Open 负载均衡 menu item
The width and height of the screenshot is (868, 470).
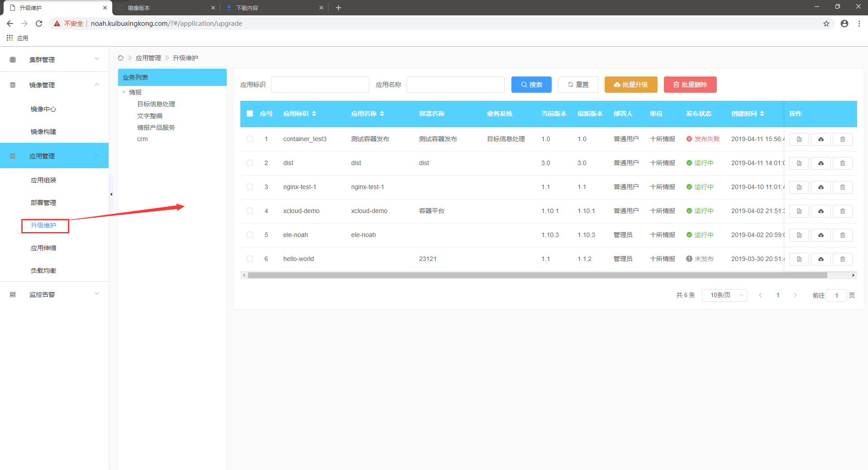coord(43,271)
